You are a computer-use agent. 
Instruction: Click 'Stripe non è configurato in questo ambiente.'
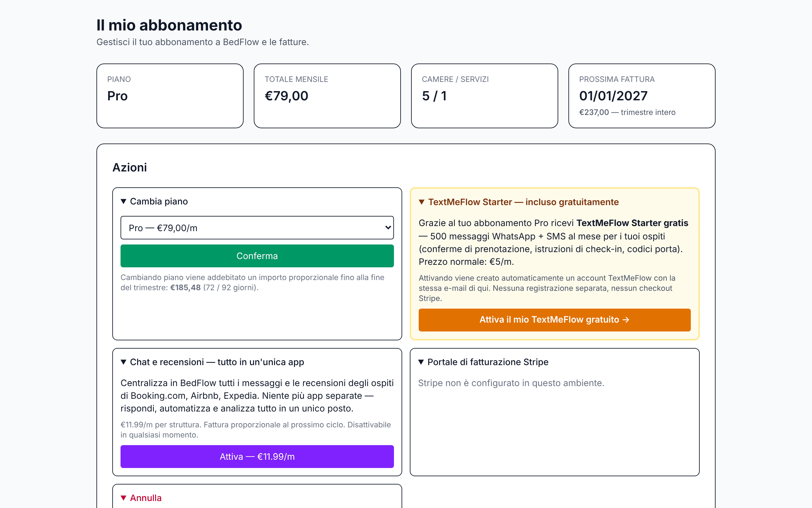click(511, 383)
